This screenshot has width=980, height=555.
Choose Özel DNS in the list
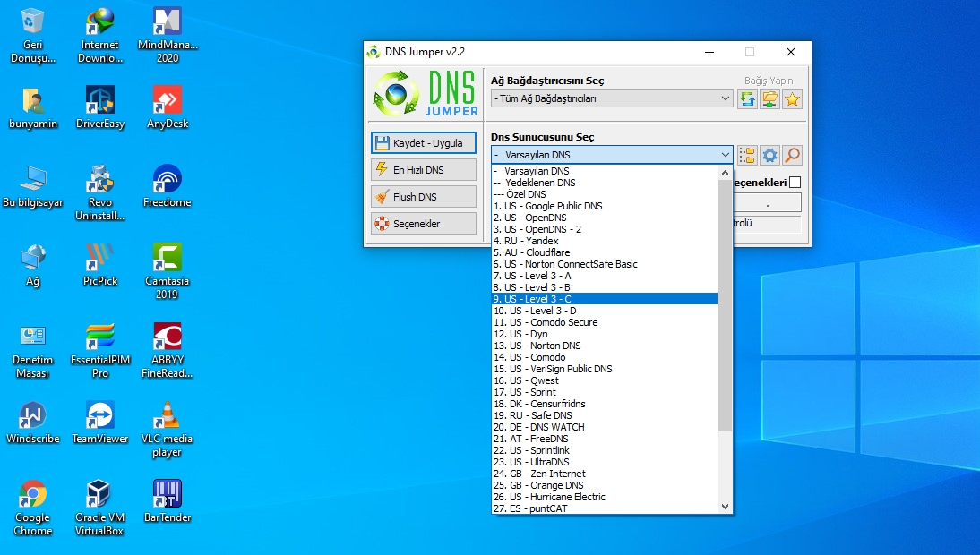click(x=605, y=194)
